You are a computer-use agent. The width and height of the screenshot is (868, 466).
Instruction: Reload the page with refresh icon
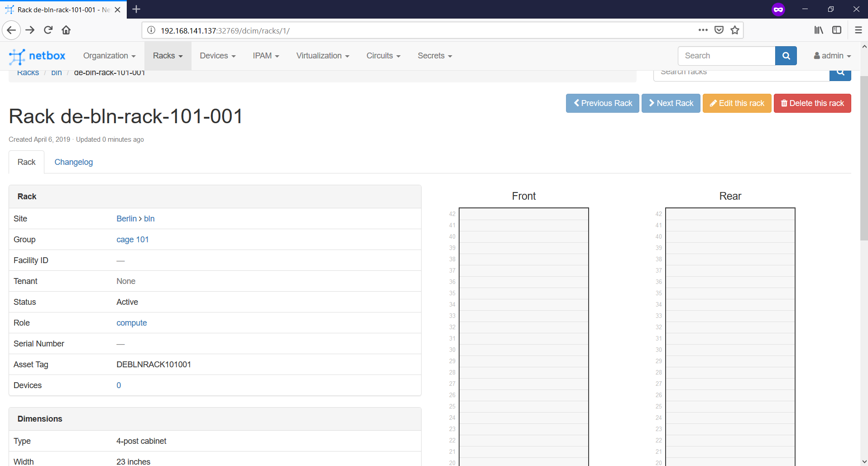point(48,30)
